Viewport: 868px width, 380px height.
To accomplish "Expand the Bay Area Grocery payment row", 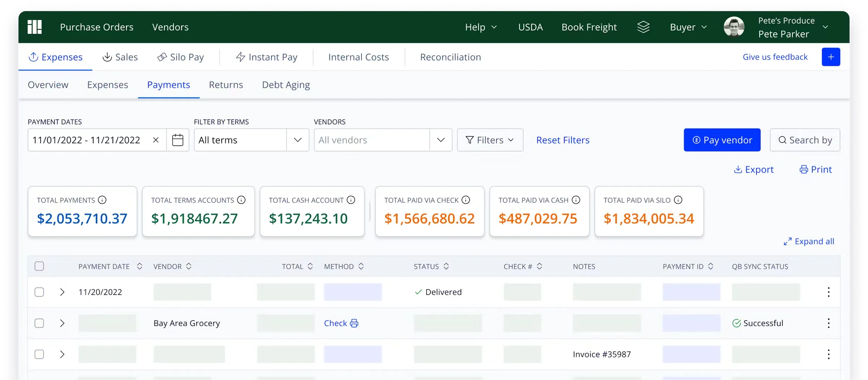I will tap(62, 323).
